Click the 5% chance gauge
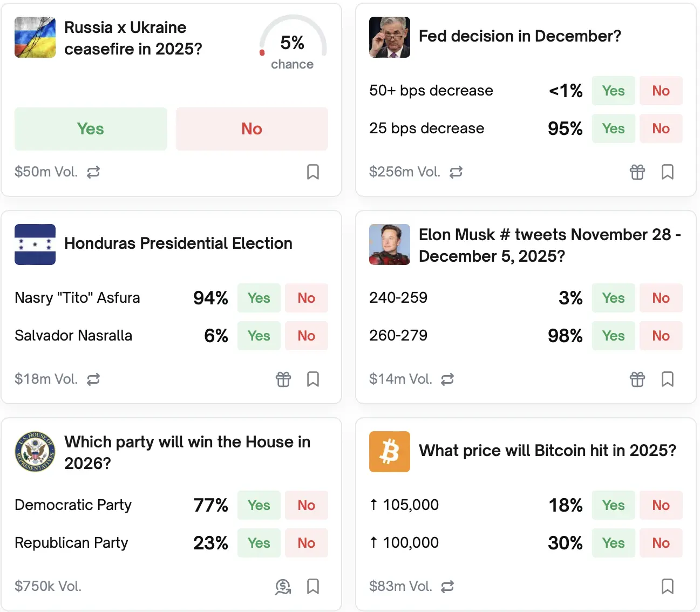 click(293, 46)
